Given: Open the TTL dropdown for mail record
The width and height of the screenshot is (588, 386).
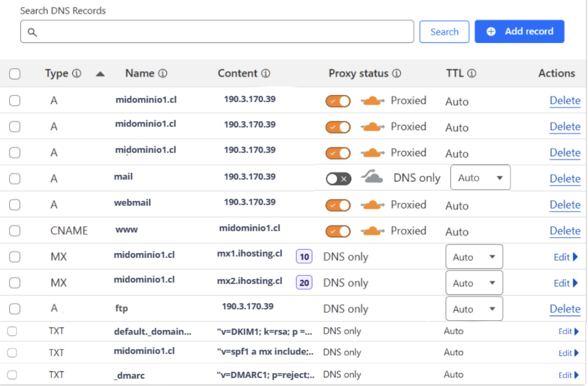Looking at the screenshot, I should click(480, 178).
